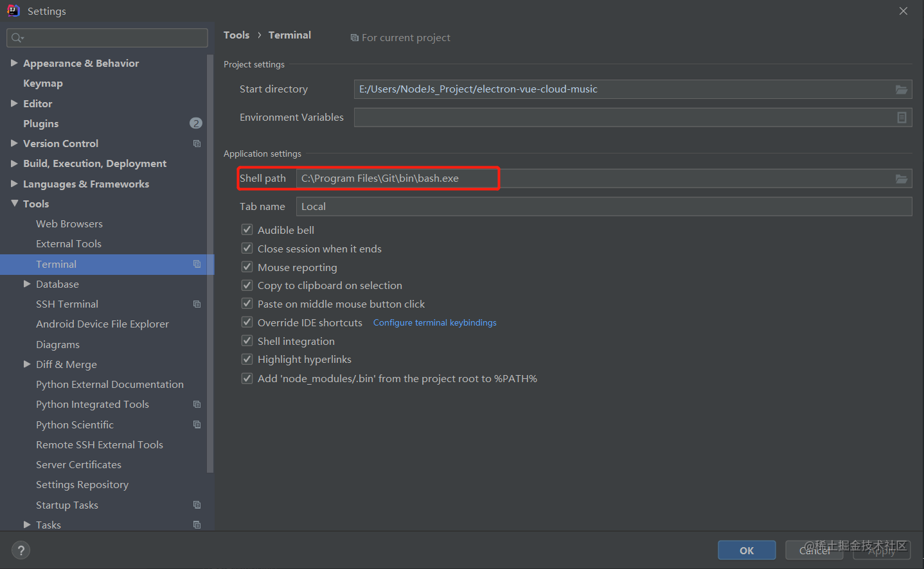The image size is (924, 569).
Task: Click the Plugins notification badge showing 2
Action: 195,123
